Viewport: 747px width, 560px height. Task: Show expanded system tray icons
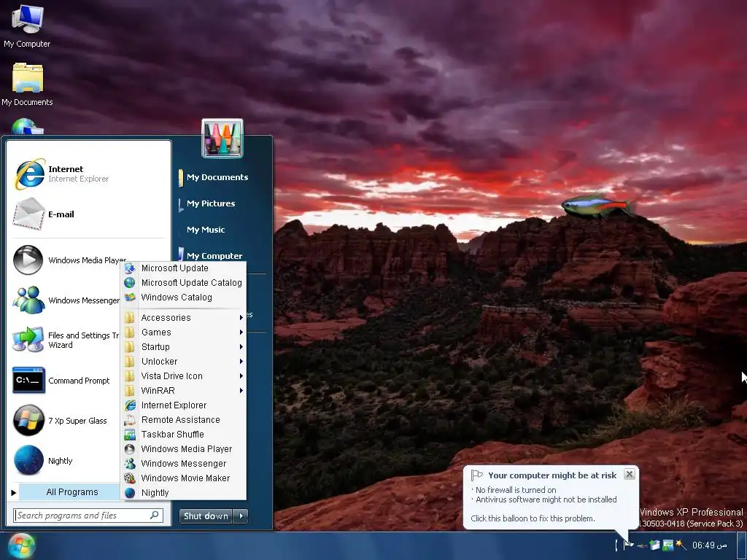pos(616,545)
